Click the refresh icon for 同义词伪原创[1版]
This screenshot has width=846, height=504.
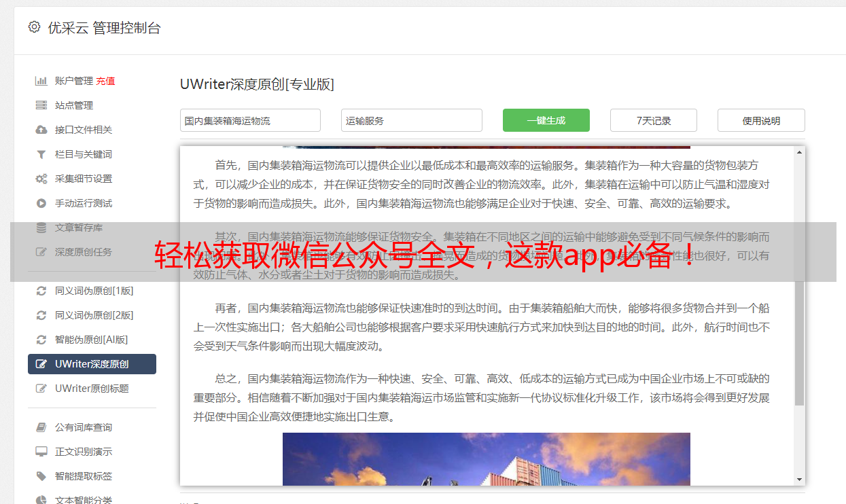(41, 291)
